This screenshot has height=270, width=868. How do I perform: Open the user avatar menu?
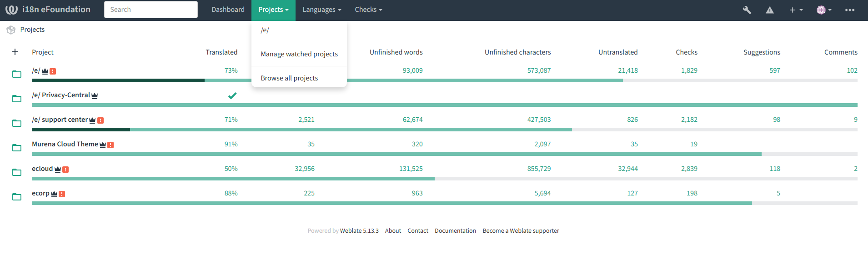pyautogui.click(x=824, y=10)
